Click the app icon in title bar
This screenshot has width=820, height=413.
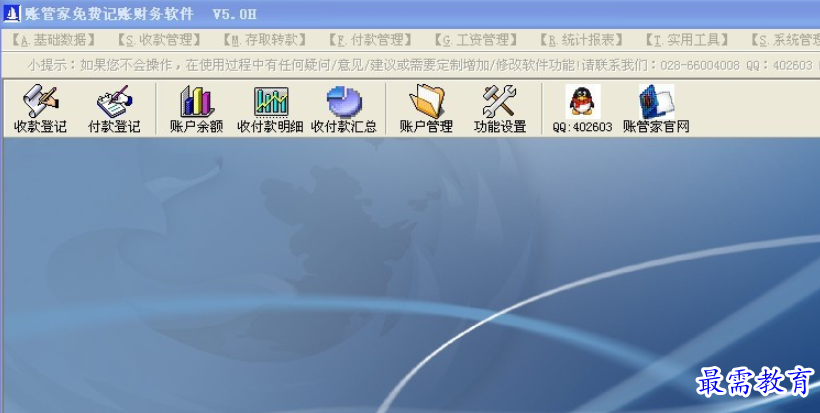point(12,14)
